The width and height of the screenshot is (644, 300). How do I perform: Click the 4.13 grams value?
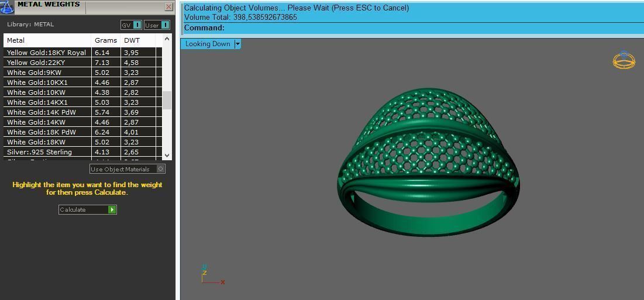(101, 152)
